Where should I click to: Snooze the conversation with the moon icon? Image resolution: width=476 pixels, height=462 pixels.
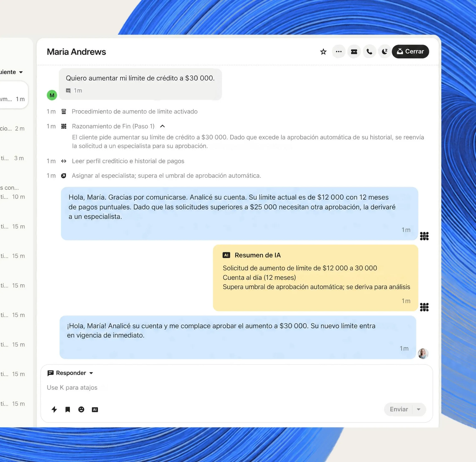point(384,52)
